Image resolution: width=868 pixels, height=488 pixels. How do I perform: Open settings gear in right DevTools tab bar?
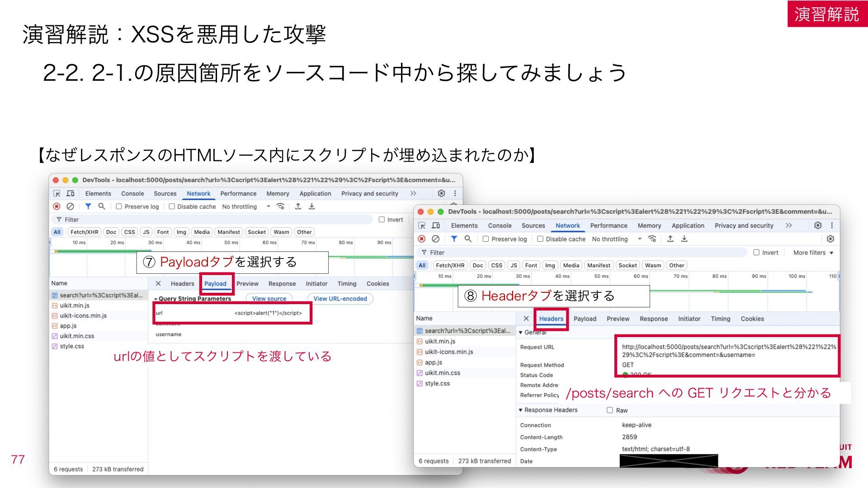818,225
